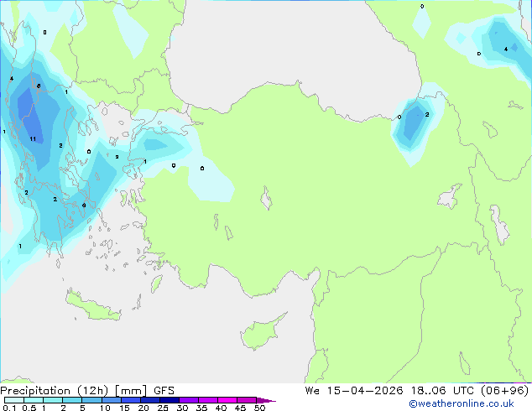532x411 pixels.
Task: Pick the legend swatch between 2 and 5
Action: click(72, 400)
